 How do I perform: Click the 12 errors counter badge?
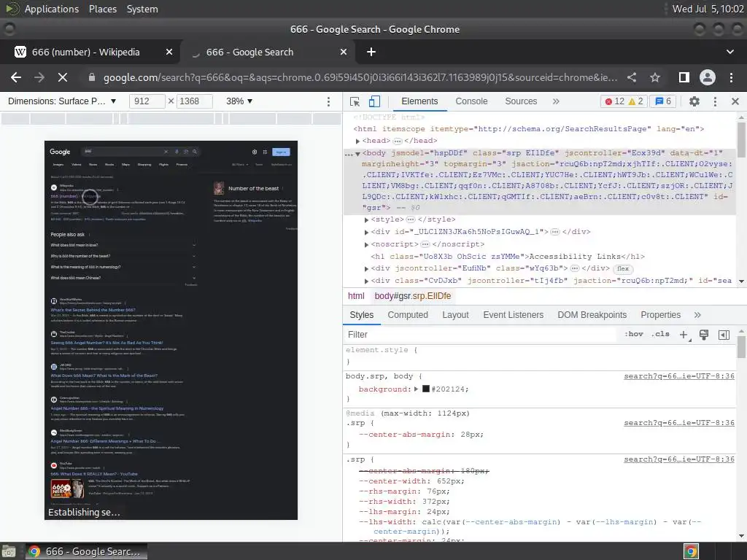tap(614, 101)
